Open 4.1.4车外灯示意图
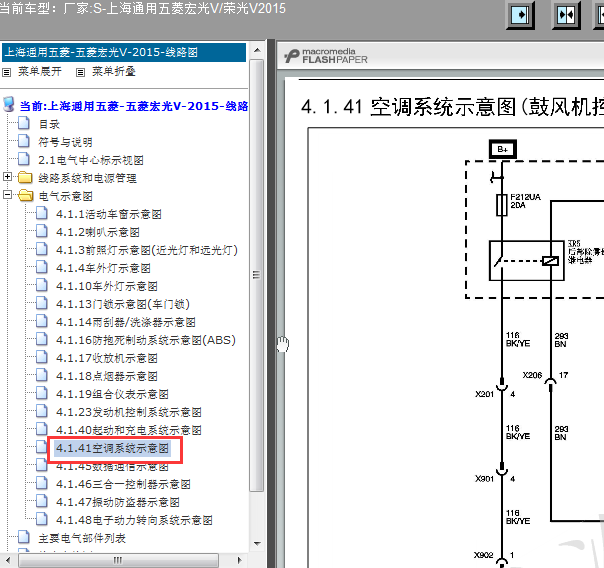Viewport: 604px width, 568px height. [x=103, y=268]
